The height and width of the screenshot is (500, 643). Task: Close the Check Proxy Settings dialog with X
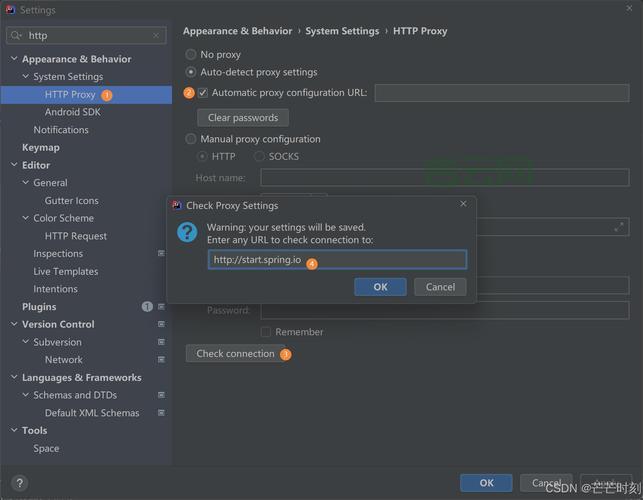pyautogui.click(x=463, y=205)
